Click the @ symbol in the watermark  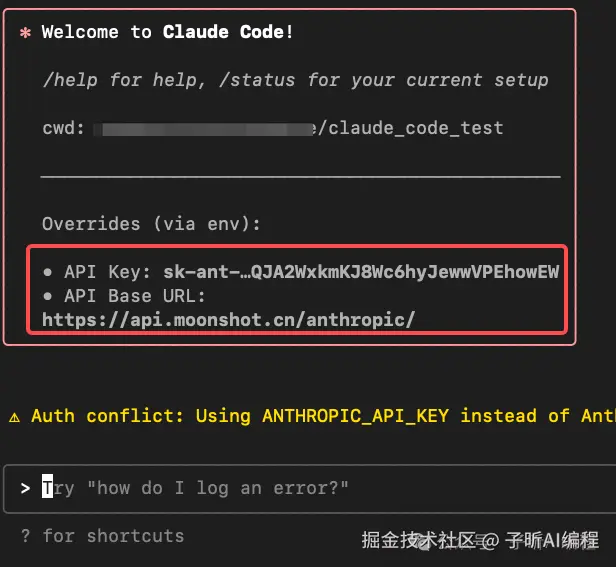[x=490, y=540]
